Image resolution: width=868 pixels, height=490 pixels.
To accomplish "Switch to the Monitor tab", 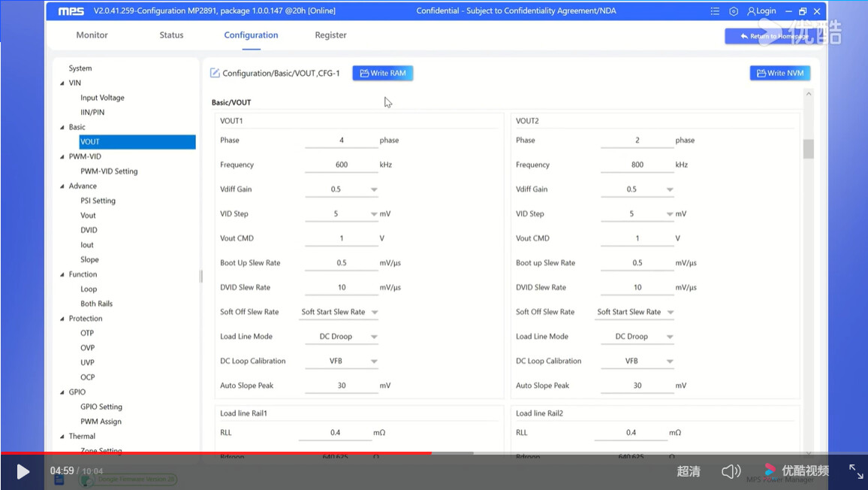I will coord(92,35).
